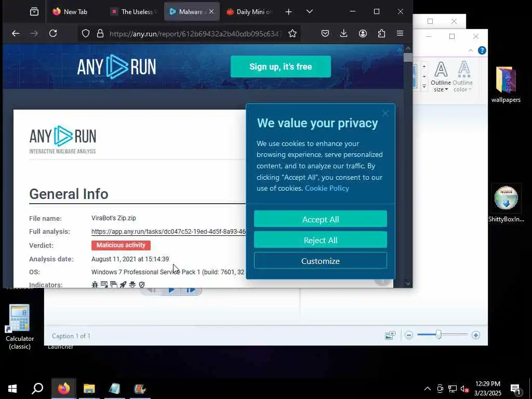532x399 pixels.
Task: Reload the any.run page
Action: [53, 33]
